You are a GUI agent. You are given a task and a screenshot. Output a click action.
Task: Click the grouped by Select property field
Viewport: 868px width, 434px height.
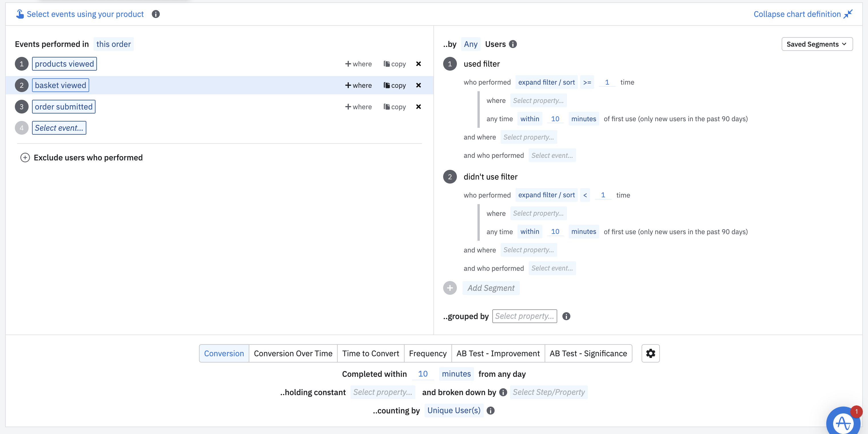coord(524,316)
